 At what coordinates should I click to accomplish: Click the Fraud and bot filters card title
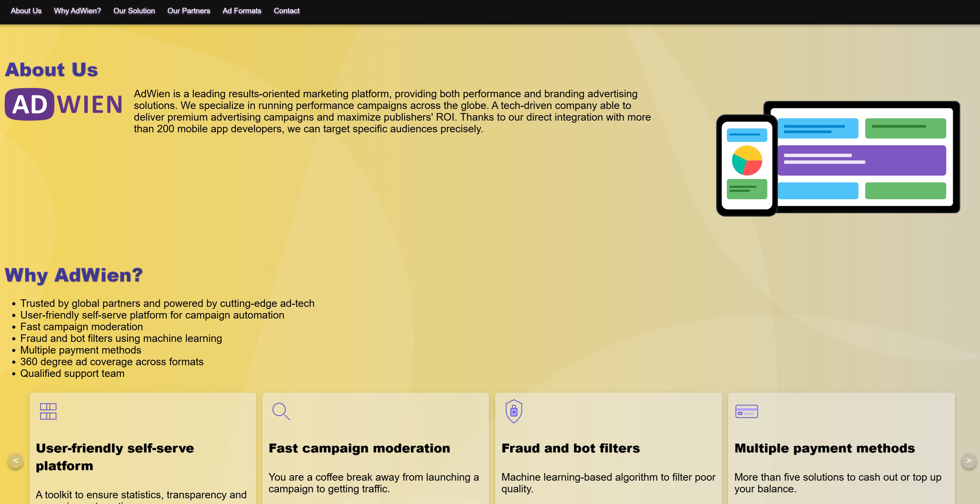[570, 448]
